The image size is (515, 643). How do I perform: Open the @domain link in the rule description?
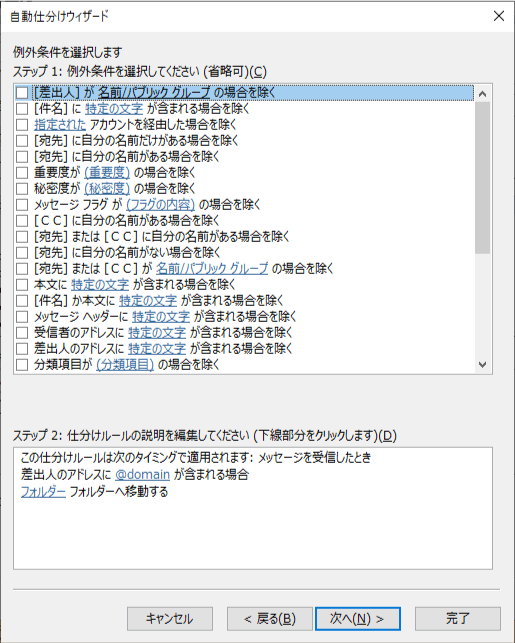pos(142,475)
